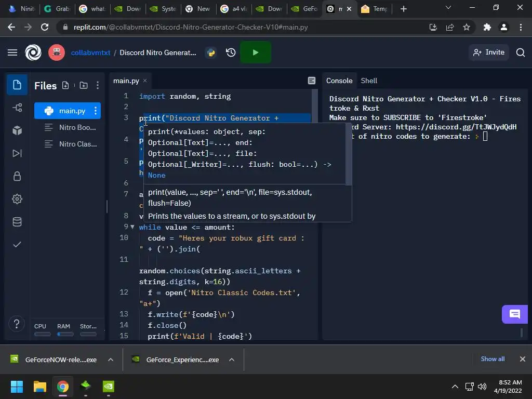Switch to the Ninite browser tab
Viewport: 532px width, 399px height.
click(22, 9)
